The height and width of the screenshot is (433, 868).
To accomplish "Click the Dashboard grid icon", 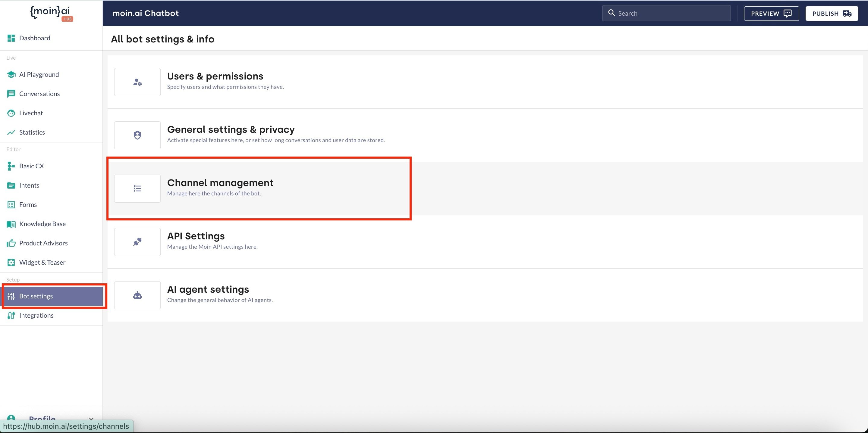I will click(11, 38).
